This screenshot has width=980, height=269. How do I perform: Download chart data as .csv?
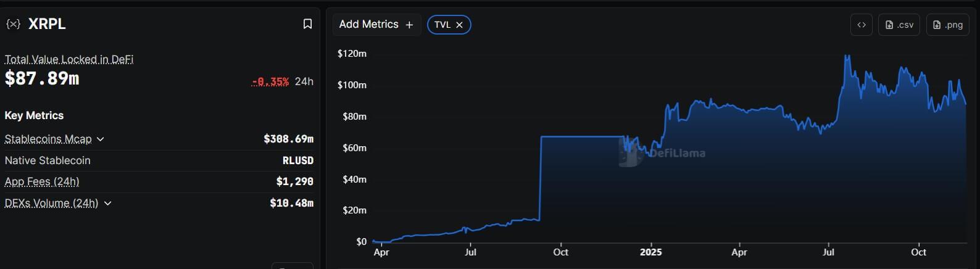tap(899, 25)
